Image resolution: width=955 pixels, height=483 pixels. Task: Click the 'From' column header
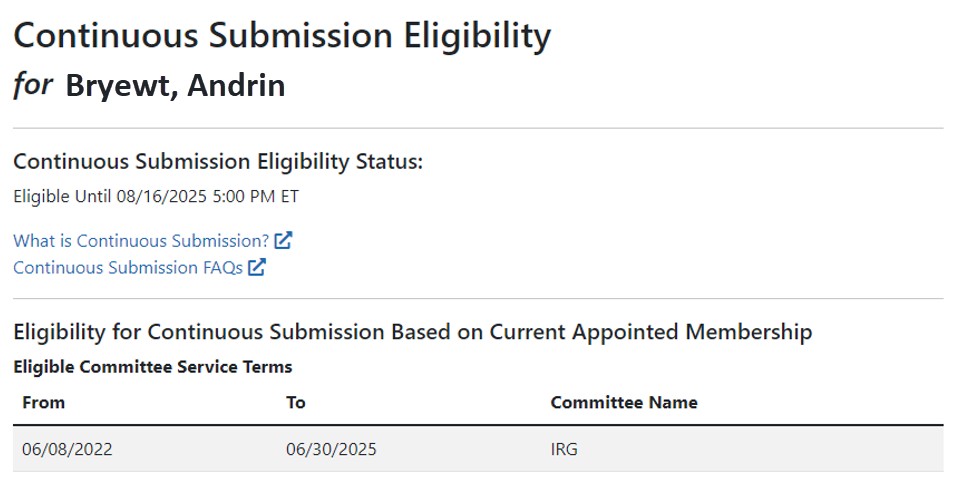pyautogui.click(x=43, y=403)
